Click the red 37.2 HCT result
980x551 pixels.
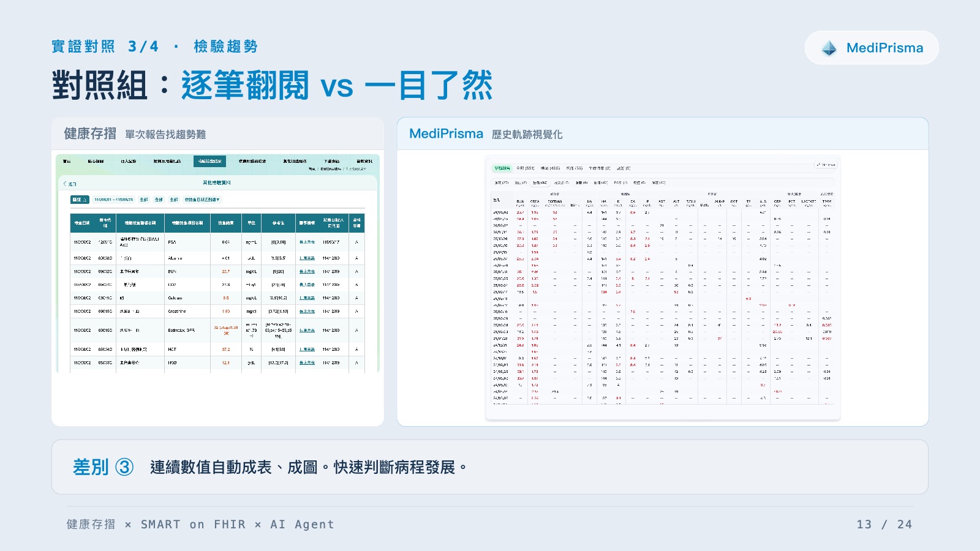[226, 350]
